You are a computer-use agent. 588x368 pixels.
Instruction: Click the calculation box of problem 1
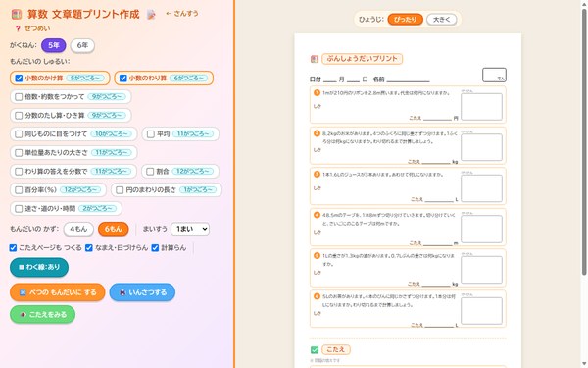pos(481,107)
